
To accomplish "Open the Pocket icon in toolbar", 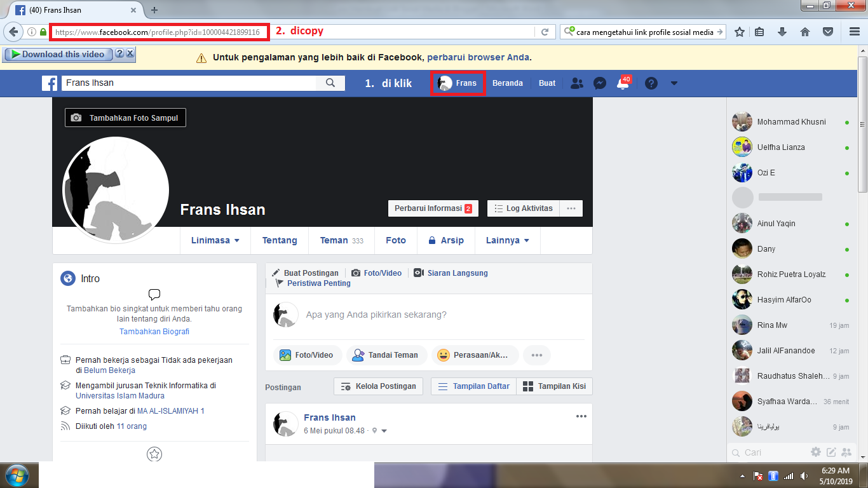I will 828,32.
